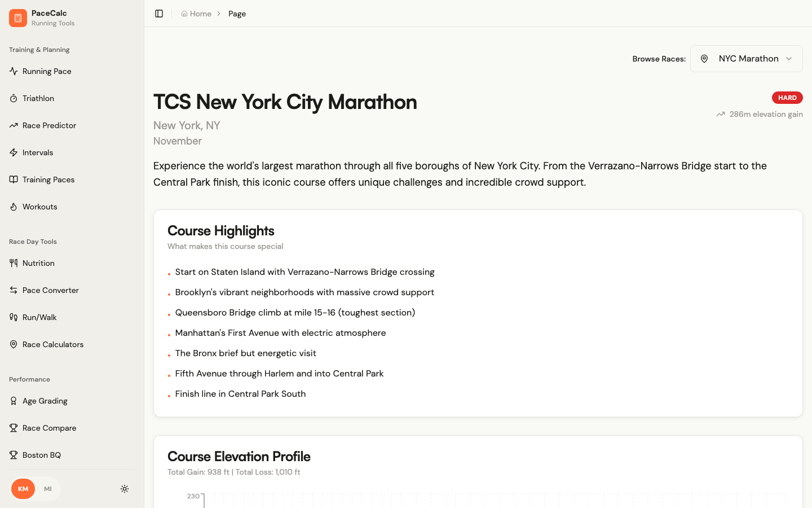
Task: Click the New York, NY location text
Action: point(187,125)
